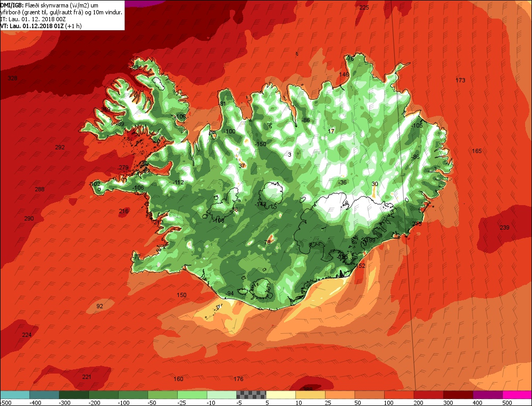Click the land value 17 in northeast Iceland
Screen dimensions: 532x406
[x=331, y=131]
